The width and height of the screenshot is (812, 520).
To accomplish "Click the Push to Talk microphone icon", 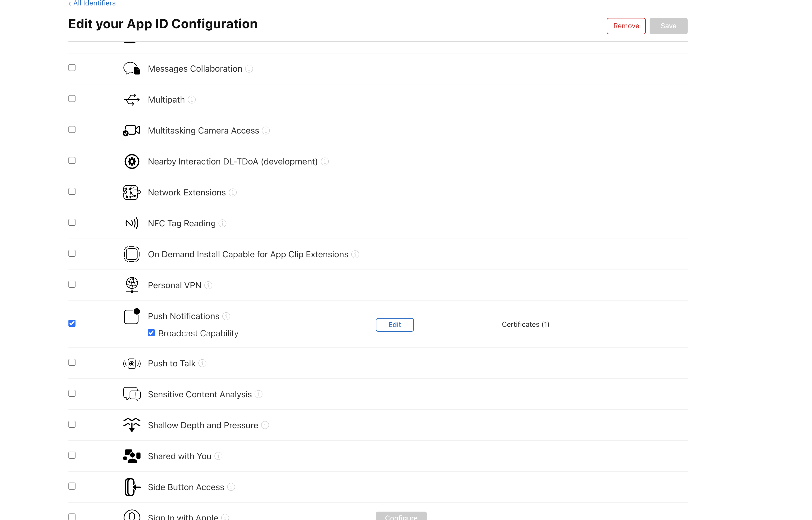I will 131,363.
